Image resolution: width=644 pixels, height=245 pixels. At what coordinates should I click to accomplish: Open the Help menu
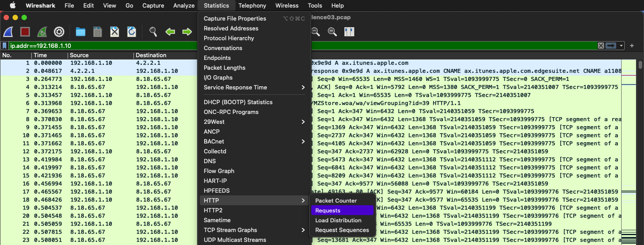click(338, 5)
